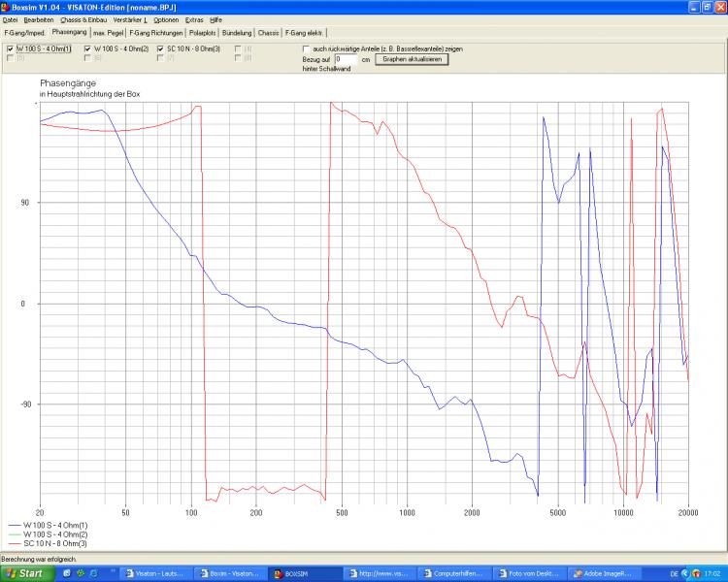
Task: Disable the SC 10 N - 8 Ohm(3) curve
Action: pyautogui.click(x=160, y=48)
